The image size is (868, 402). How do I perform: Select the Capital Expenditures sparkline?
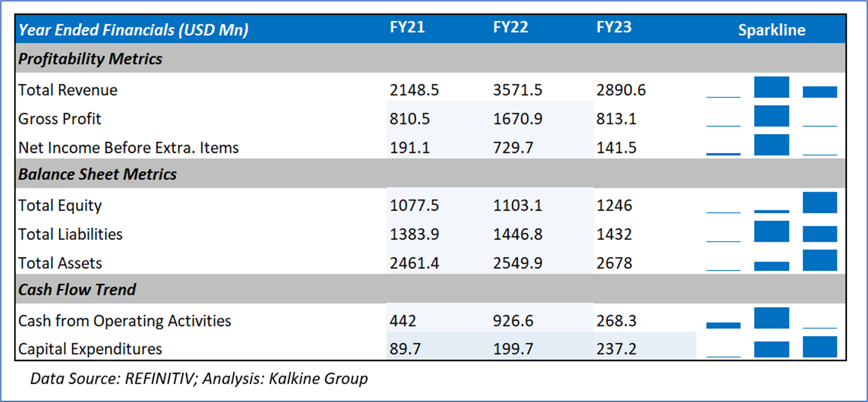(x=771, y=348)
